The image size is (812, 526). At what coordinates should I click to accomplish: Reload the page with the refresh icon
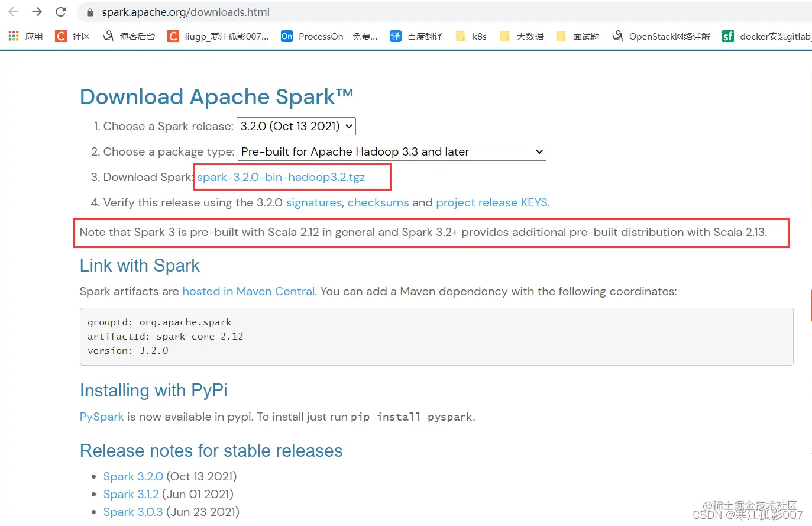(60, 12)
